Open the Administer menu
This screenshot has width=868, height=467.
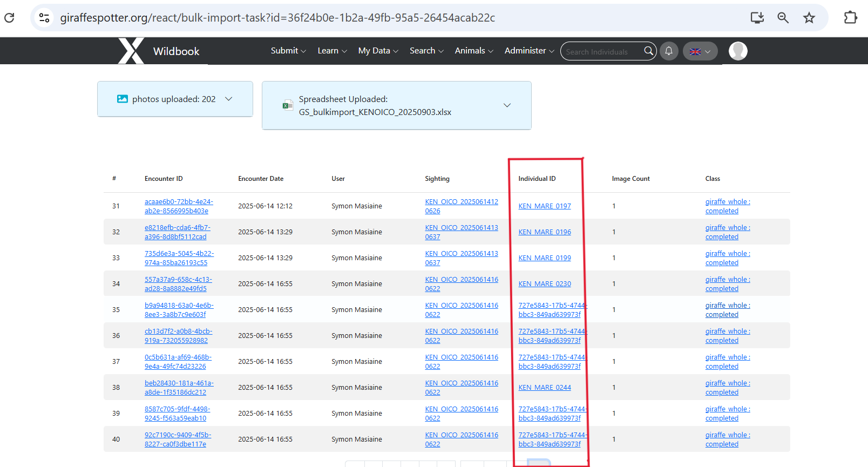529,51
